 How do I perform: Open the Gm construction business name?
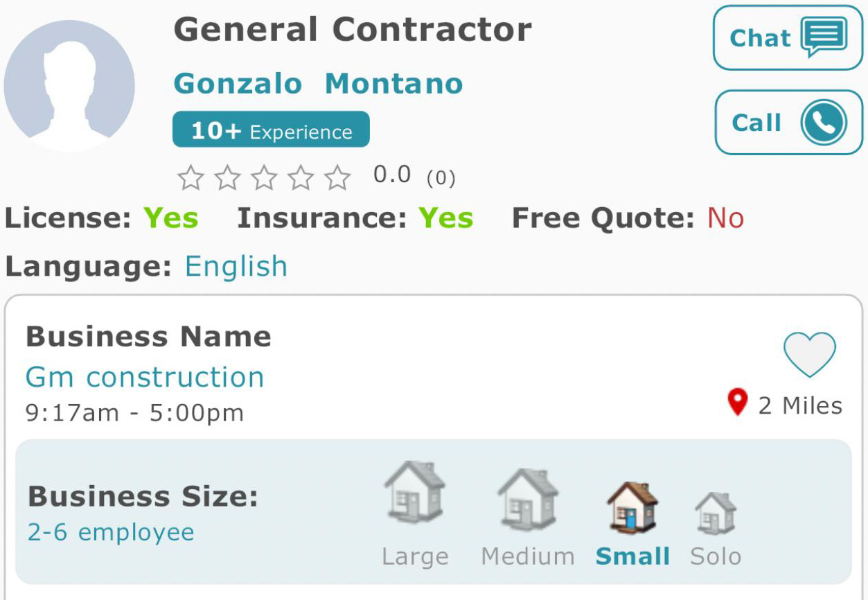point(145,377)
